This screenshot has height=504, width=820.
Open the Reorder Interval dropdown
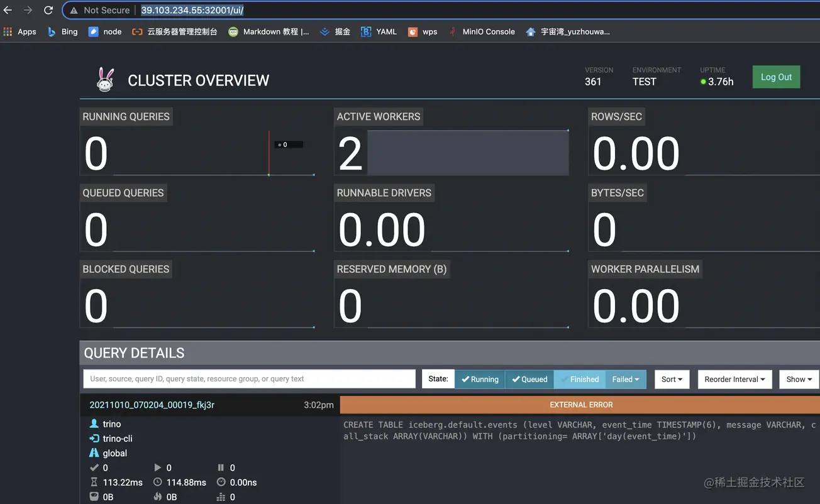734,379
